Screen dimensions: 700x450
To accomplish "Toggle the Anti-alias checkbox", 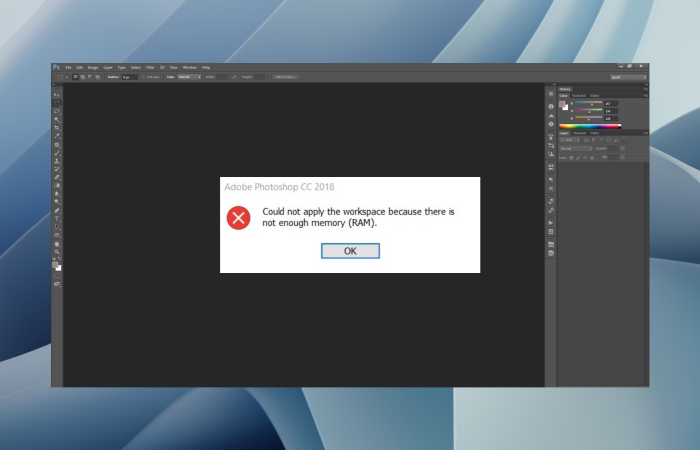I will point(143,77).
